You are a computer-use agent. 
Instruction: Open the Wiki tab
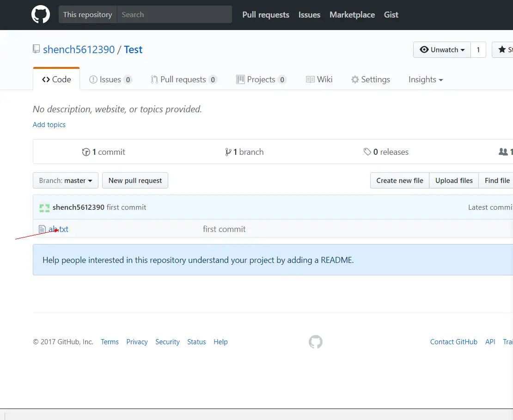(319, 79)
